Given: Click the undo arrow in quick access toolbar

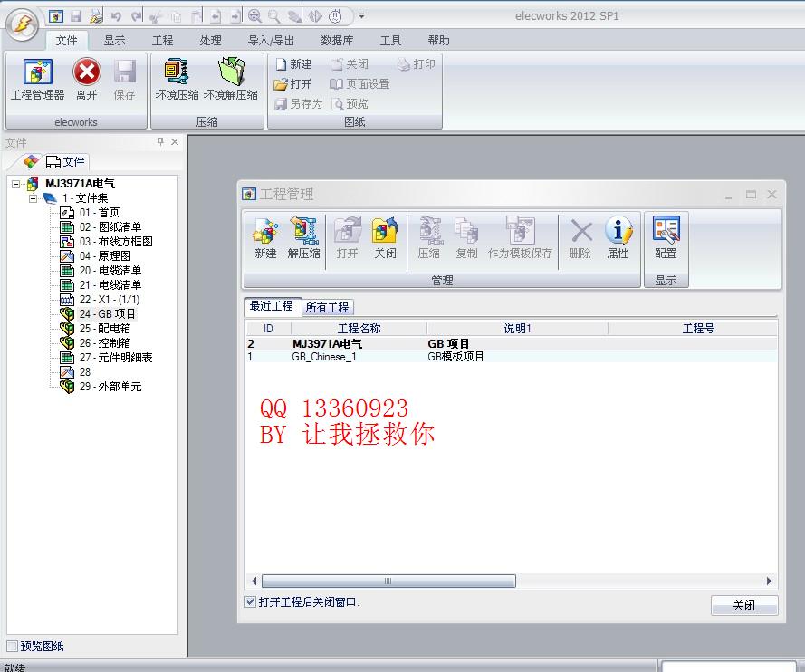Looking at the screenshot, I should click(116, 16).
